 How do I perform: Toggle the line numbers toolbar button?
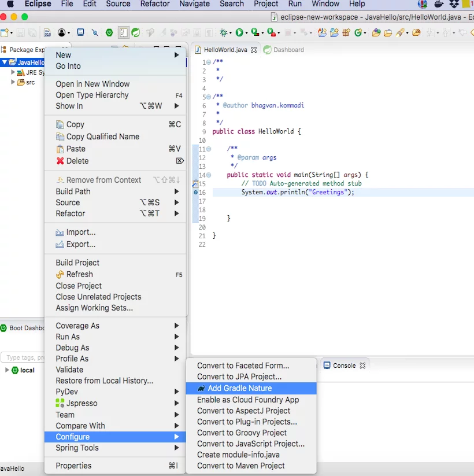tap(123, 32)
